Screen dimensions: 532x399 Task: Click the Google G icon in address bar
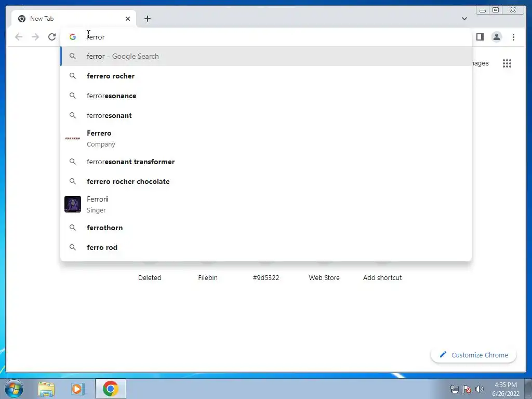[73, 37]
